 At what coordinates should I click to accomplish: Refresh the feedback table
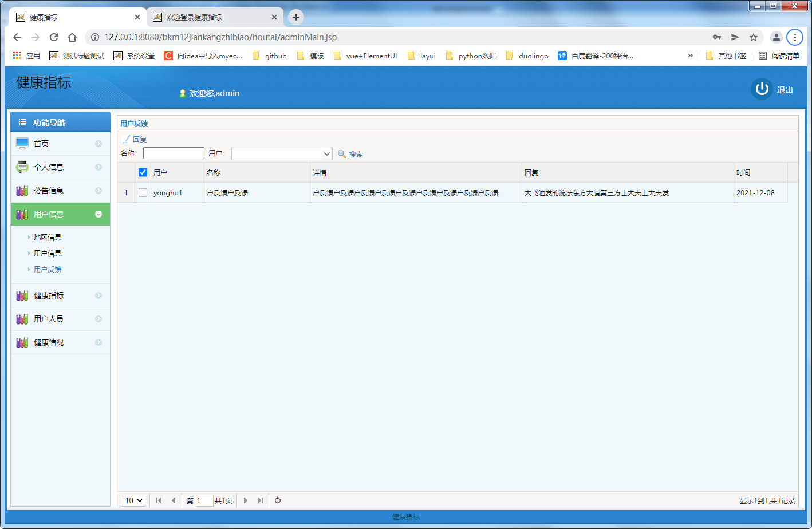tap(278, 500)
